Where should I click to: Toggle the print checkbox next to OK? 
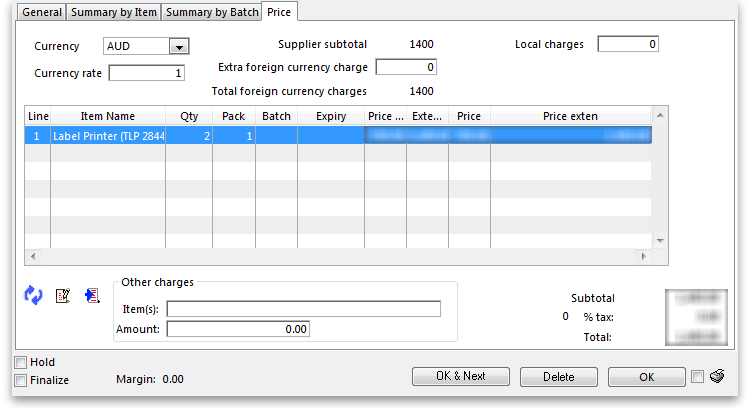click(x=698, y=377)
